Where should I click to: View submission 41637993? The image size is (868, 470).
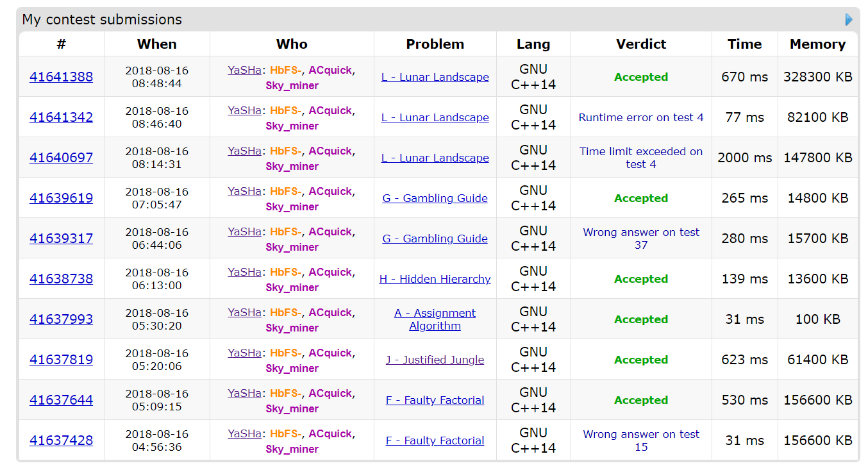(61, 319)
